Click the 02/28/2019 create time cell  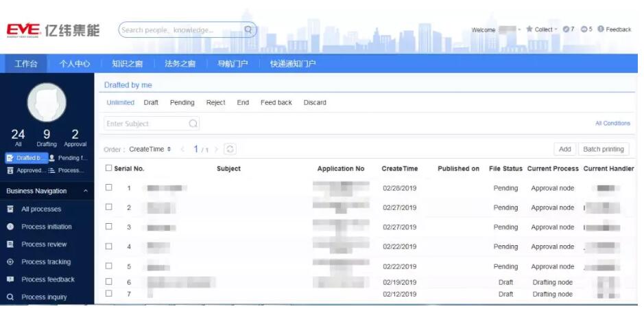399,188
